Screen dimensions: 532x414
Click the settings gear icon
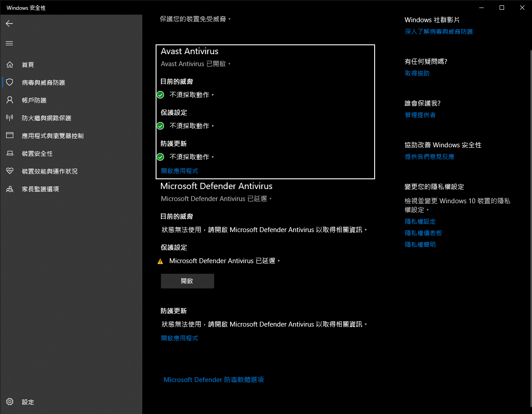9,402
